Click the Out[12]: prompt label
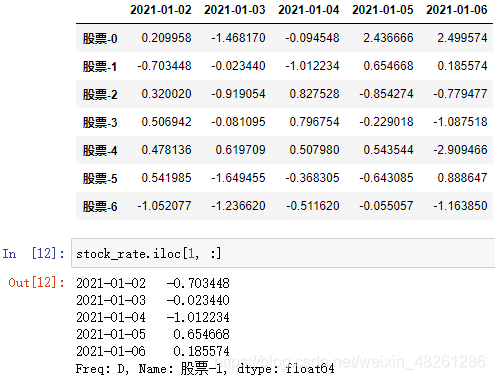Screen dimensions: 495x380 (36, 283)
